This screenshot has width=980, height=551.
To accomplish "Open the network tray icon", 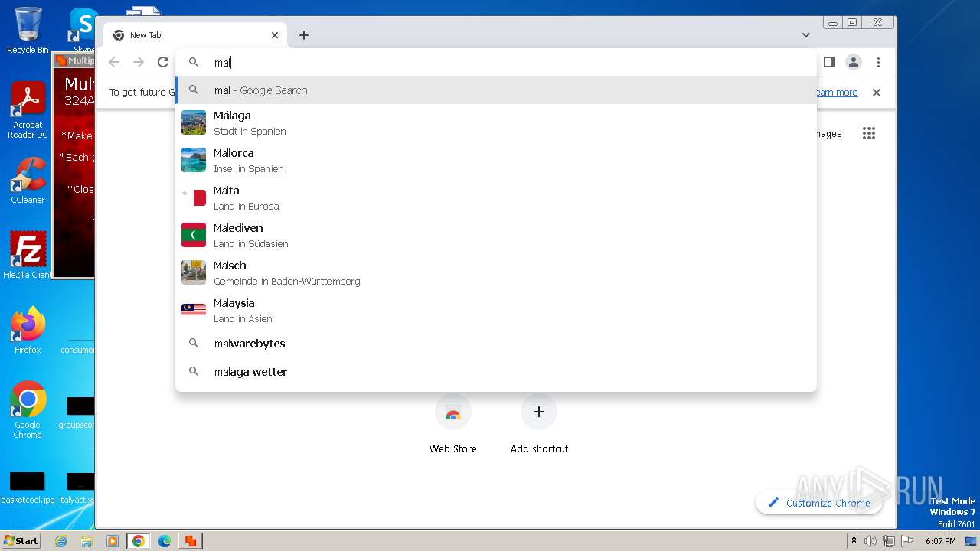I will (889, 541).
